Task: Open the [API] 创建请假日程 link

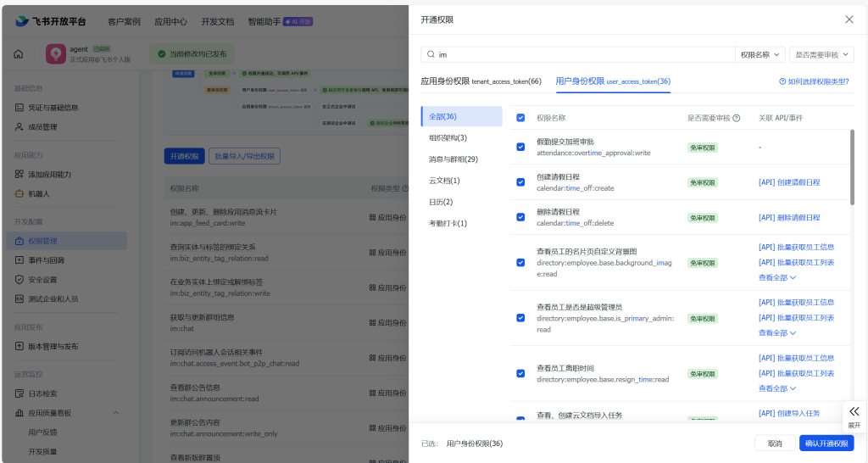Action: tap(788, 182)
